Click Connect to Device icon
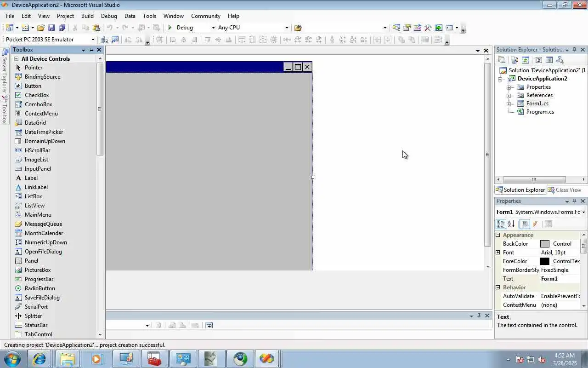The width and height of the screenshot is (588, 368). coord(104,40)
